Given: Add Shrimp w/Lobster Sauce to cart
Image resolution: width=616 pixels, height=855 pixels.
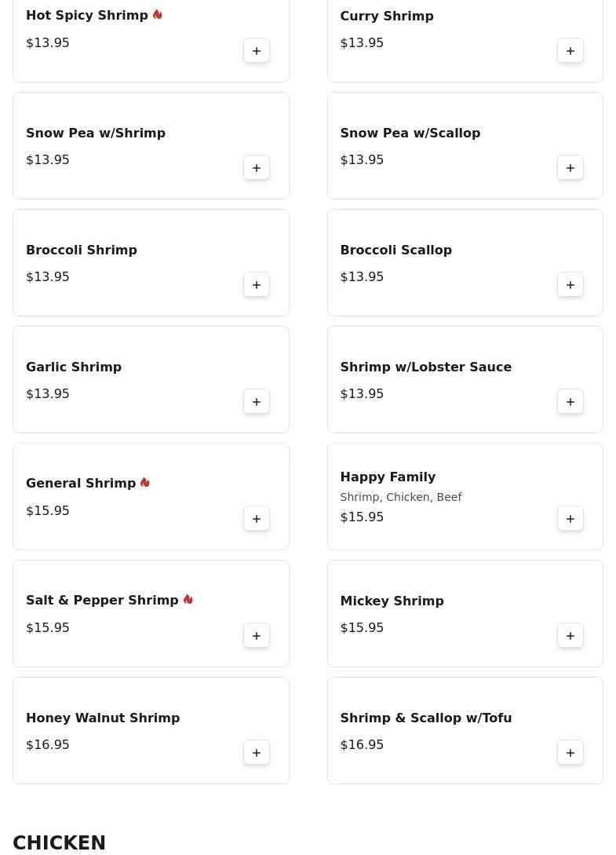Looking at the screenshot, I should tap(570, 402).
